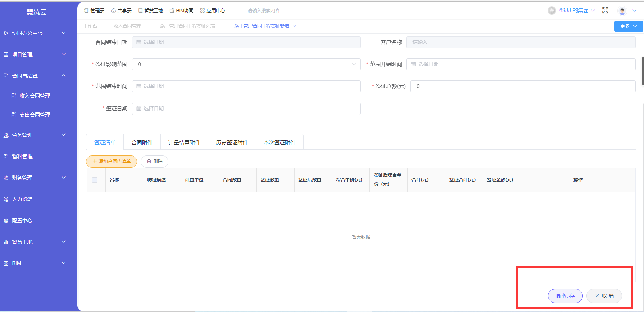The image size is (644, 312).
Task: Pick a date in 范围结束时间 field
Action: point(246,86)
